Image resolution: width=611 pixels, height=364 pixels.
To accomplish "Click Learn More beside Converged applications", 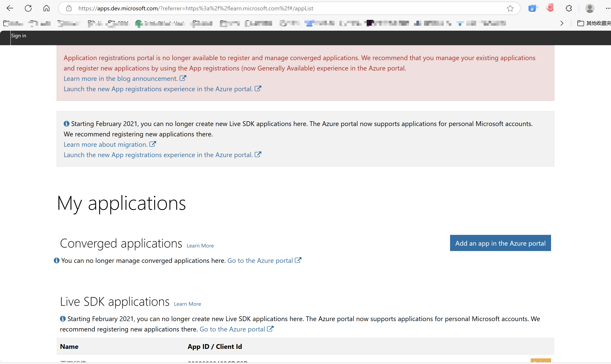I will pyautogui.click(x=200, y=246).
